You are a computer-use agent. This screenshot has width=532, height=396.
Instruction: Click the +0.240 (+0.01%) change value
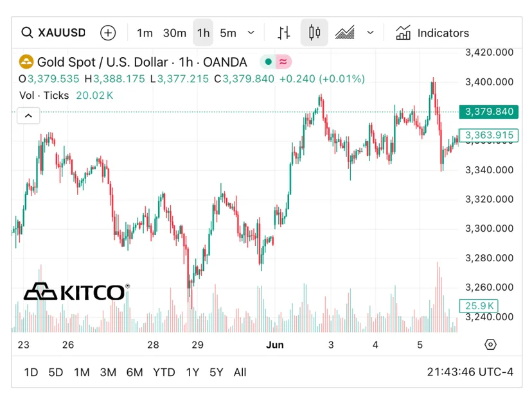[322, 79]
